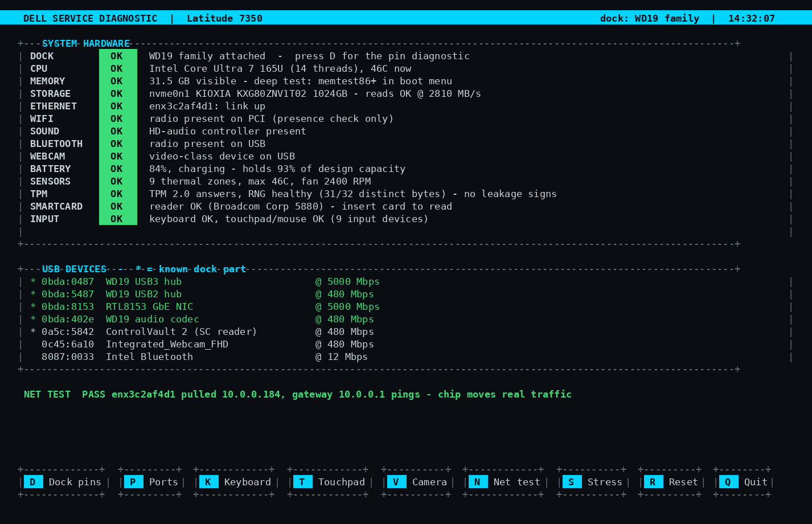
Task: Select the WD19 USB3 hub device row
Action: click(x=205, y=281)
